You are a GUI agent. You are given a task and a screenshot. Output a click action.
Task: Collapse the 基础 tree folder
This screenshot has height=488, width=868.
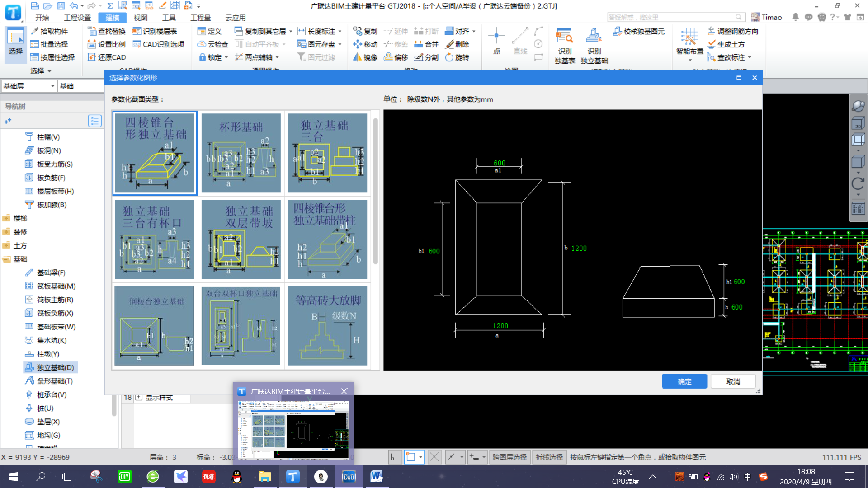tap(6, 259)
